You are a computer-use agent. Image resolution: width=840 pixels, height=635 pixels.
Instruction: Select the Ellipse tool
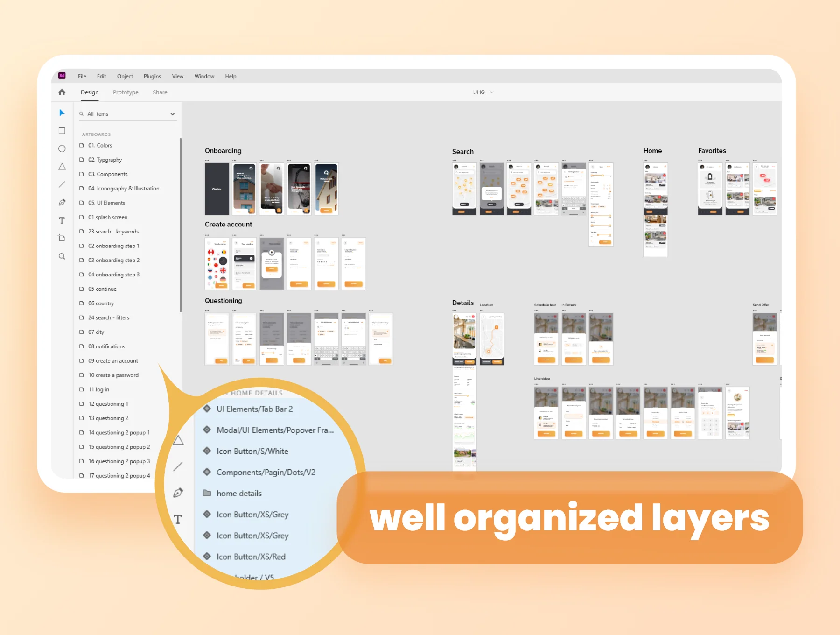point(62,148)
